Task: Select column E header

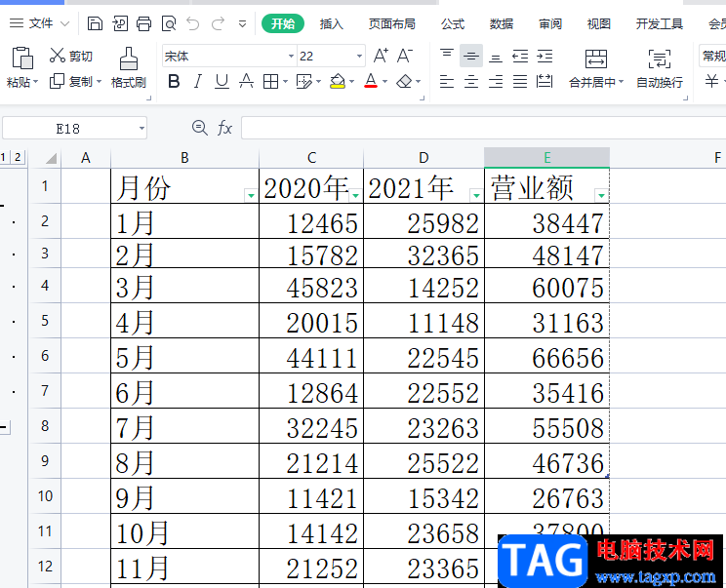Action: tap(546, 158)
